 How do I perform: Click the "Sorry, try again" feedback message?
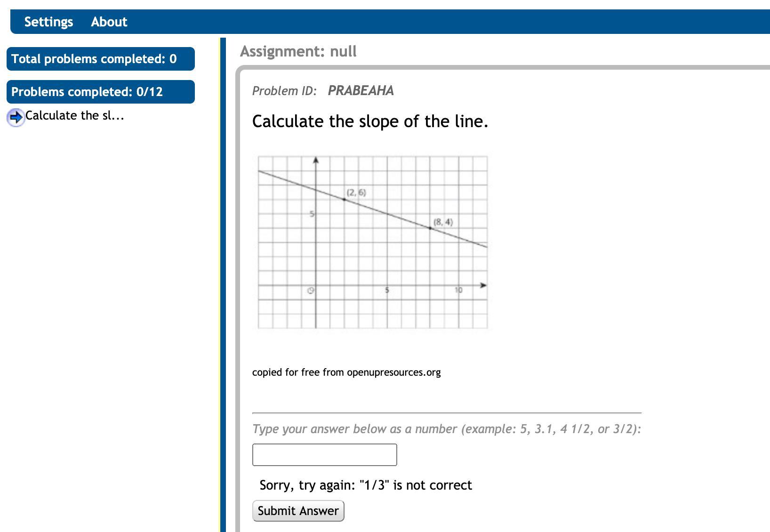click(366, 485)
